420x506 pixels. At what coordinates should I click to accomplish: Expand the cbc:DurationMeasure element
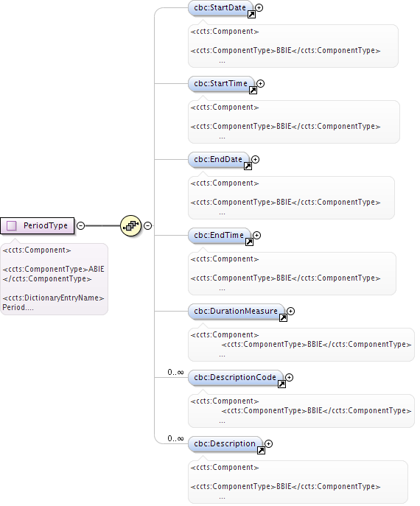tap(291, 311)
